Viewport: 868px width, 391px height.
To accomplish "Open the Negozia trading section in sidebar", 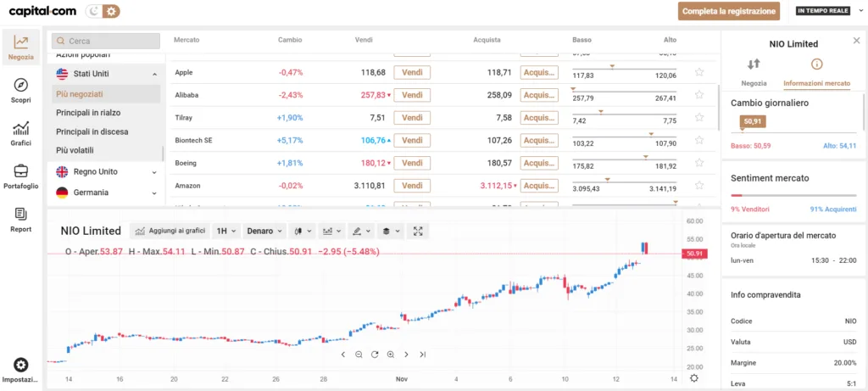I will tap(21, 47).
